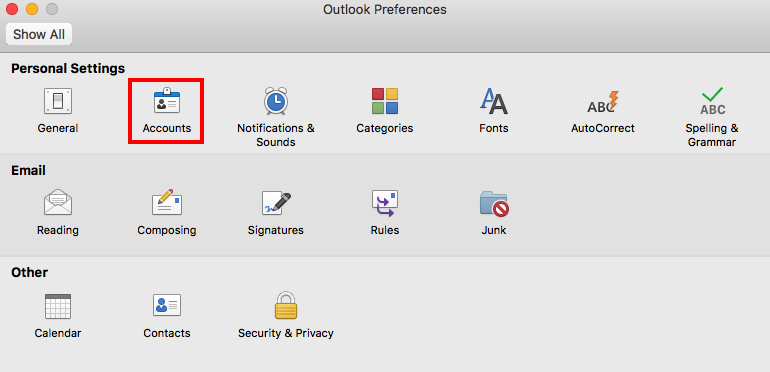Click the Signatures text label
Screen dimensions: 770x372
[275, 230]
